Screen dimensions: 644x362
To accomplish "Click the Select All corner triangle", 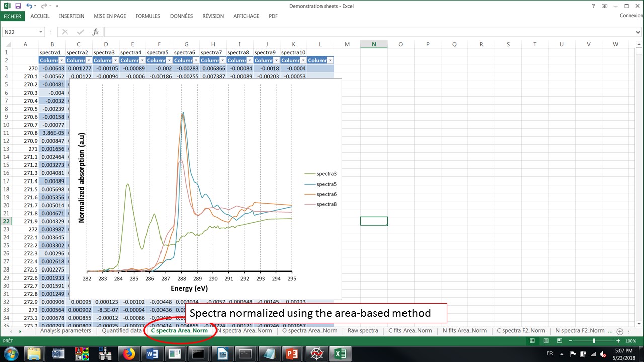I will [x=6, y=44].
